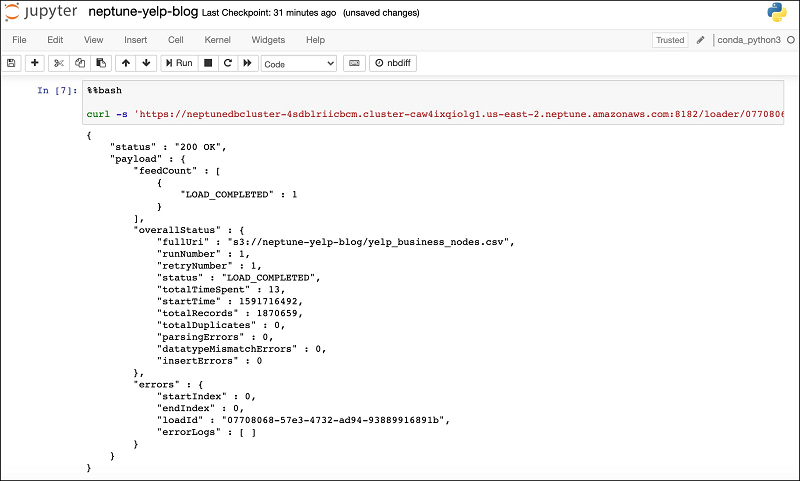Click the kernel idle circle indicator

tap(791, 40)
